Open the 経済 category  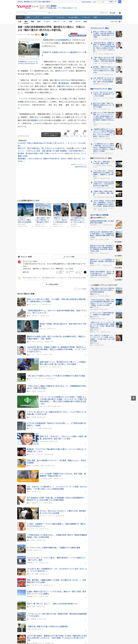point(39,21)
